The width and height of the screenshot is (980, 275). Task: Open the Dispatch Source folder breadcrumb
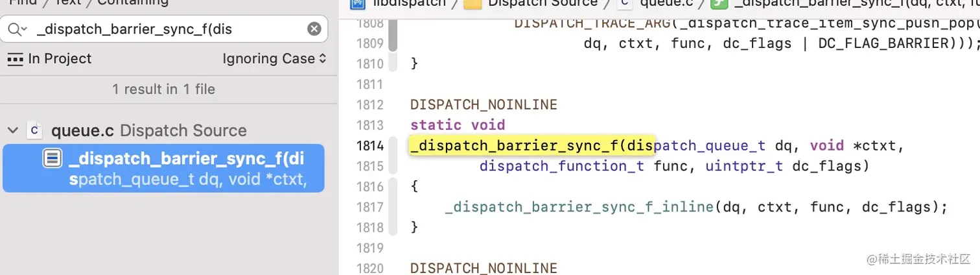click(531, 3)
